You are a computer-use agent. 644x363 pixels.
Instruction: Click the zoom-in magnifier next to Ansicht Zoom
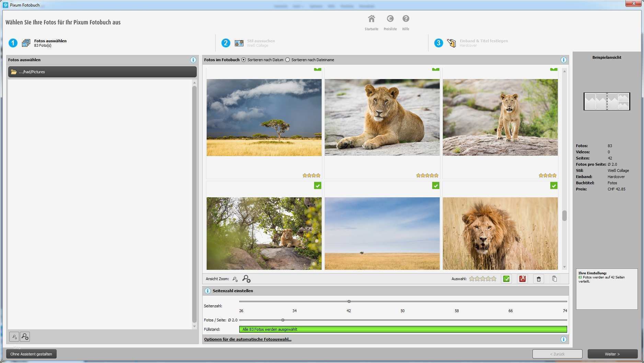(x=246, y=279)
